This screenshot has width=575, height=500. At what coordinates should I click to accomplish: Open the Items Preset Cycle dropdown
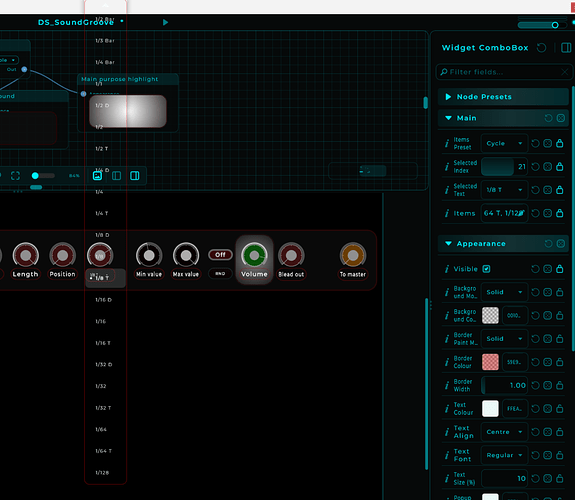[504, 143]
